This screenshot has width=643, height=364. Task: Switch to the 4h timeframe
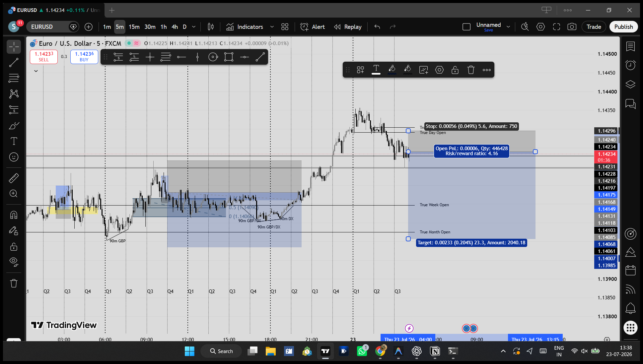point(175,27)
